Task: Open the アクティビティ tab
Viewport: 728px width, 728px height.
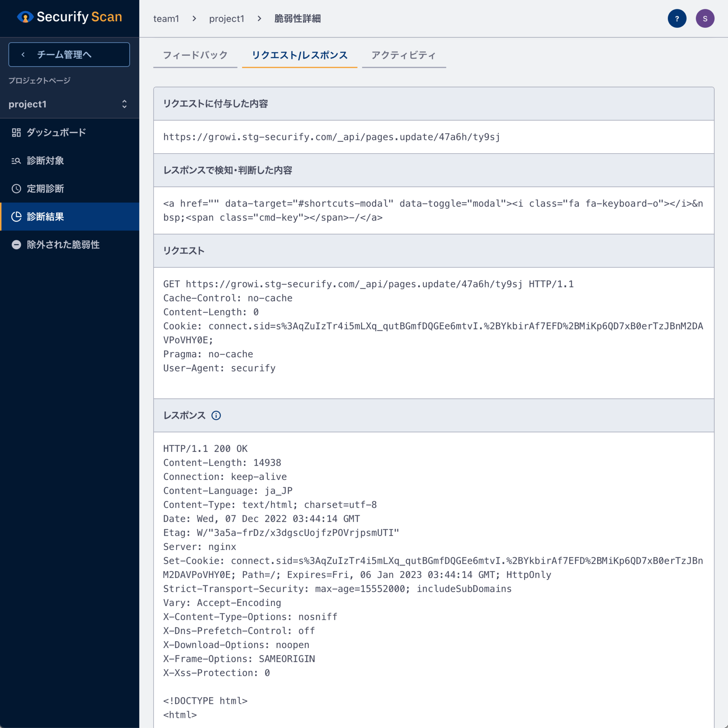Action: [403, 55]
